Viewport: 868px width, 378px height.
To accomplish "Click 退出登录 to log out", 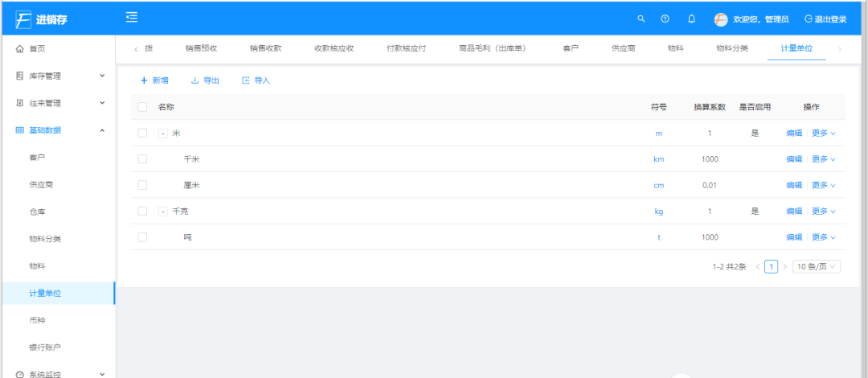I will click(825, 19).
